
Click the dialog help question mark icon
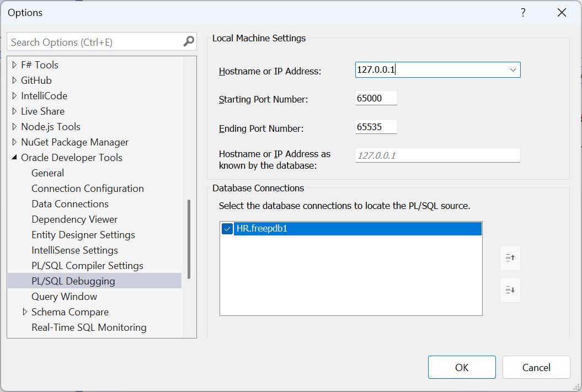pos(522,12)
